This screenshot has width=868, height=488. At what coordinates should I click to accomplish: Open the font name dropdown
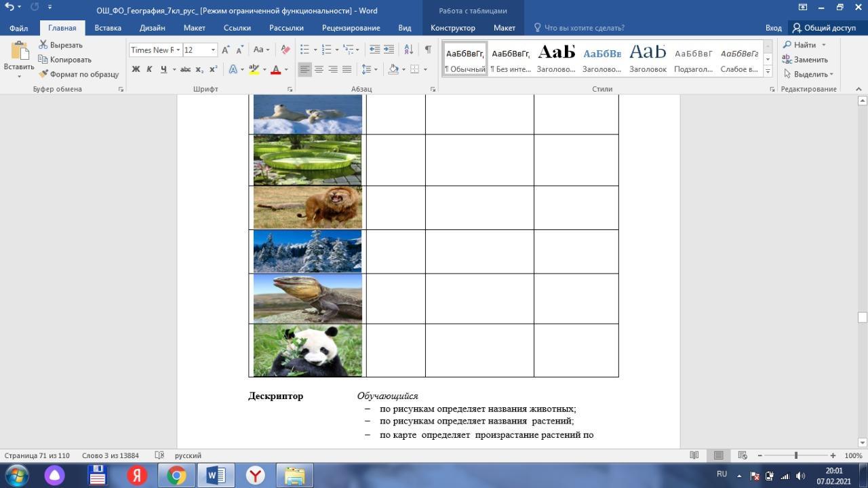(178, 50)
